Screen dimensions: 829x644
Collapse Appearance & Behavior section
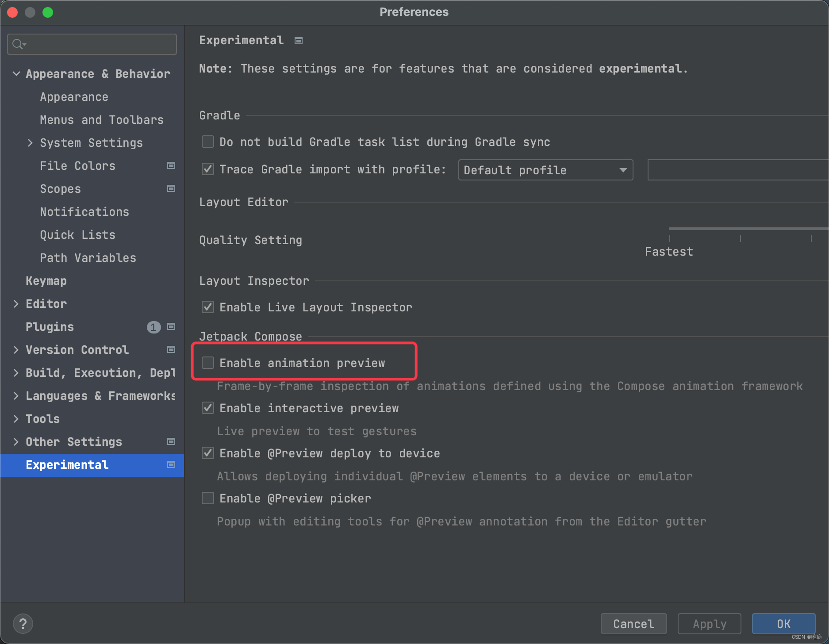(x=16, y=73)
